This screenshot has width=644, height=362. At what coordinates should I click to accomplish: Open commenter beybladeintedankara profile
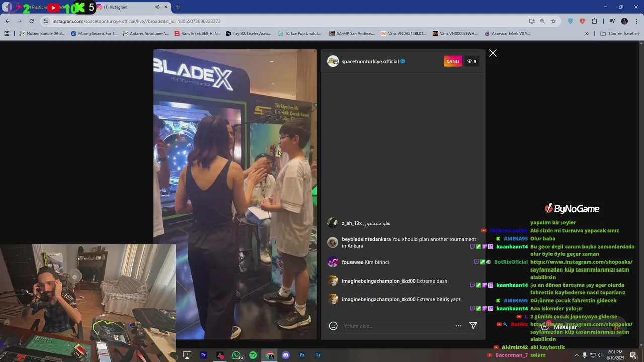(x=366, y=239)
